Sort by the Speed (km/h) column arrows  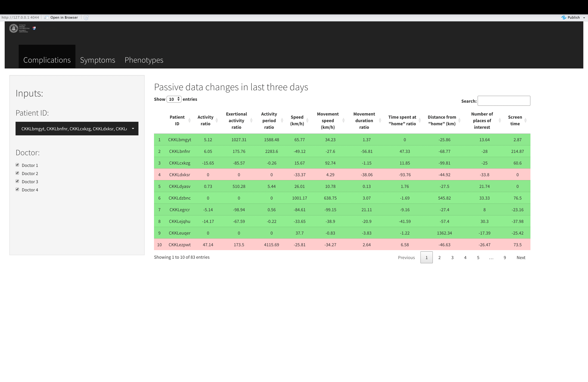point(307,120)
